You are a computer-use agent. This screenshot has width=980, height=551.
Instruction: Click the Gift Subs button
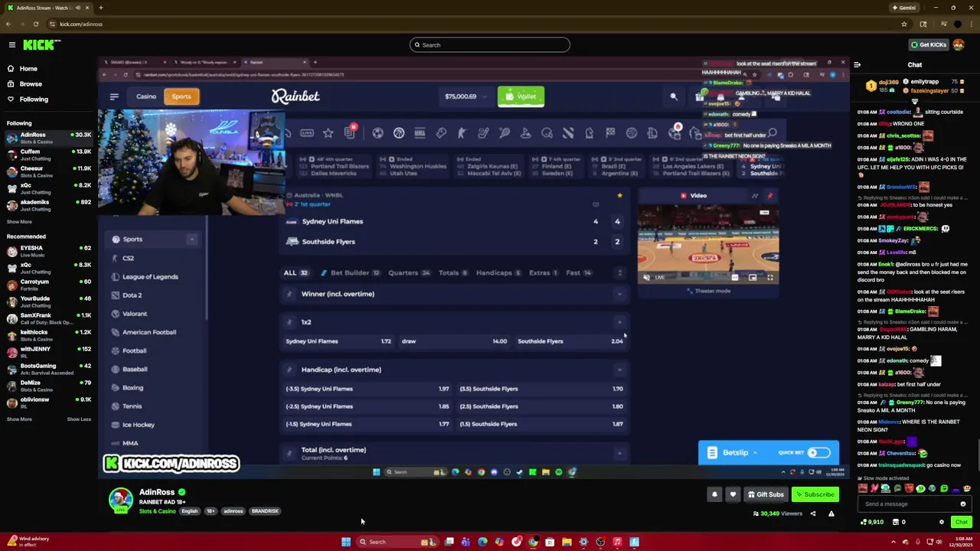pos(766,495)
